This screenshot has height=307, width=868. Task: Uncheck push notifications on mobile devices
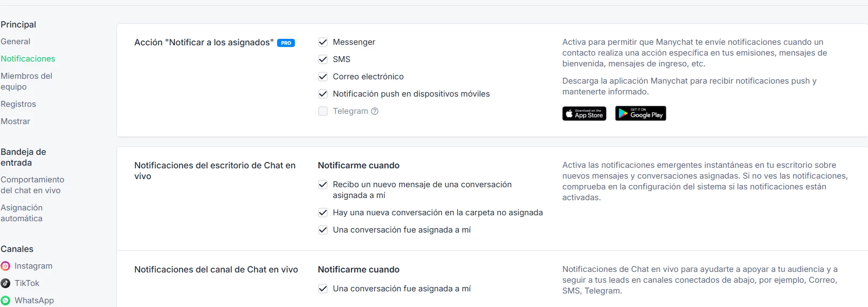coord(323,94)
